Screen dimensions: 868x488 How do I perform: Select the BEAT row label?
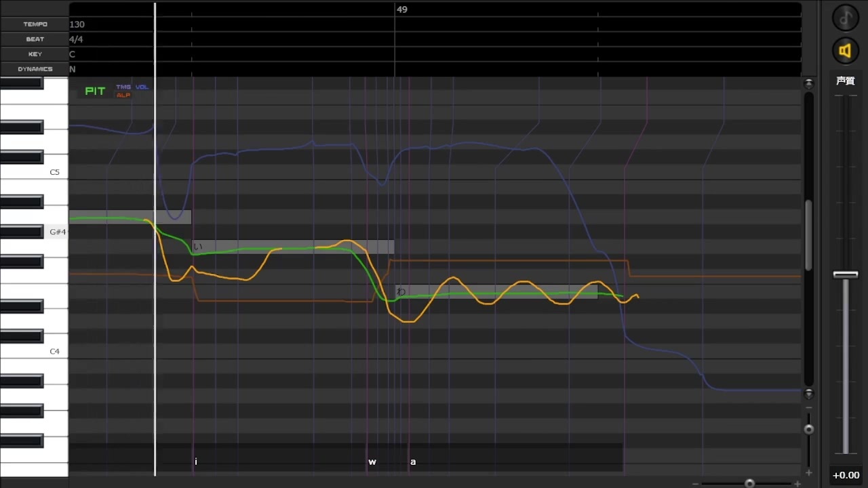(x=35, y=39)
